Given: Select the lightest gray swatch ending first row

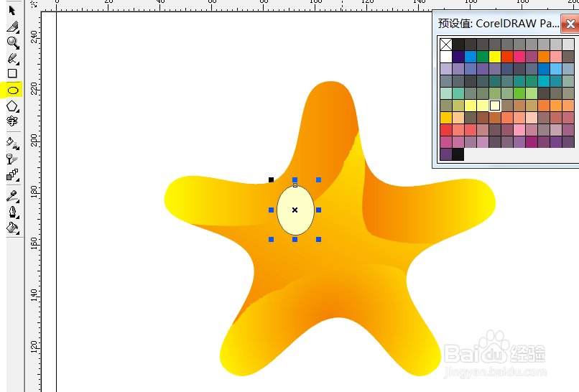Looking at the screenshot, I should [x=568, y=45].
